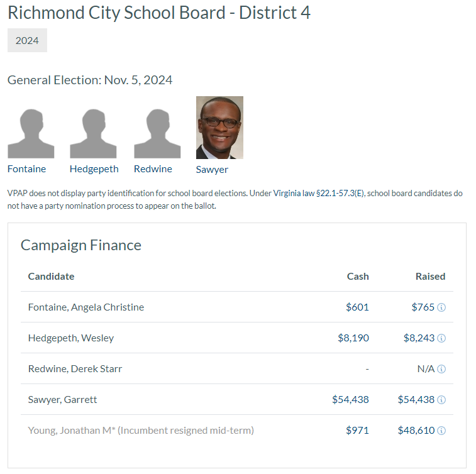
Task: Click info icon beside Hedgepeth's $8,243 raised
Action: 441,338
